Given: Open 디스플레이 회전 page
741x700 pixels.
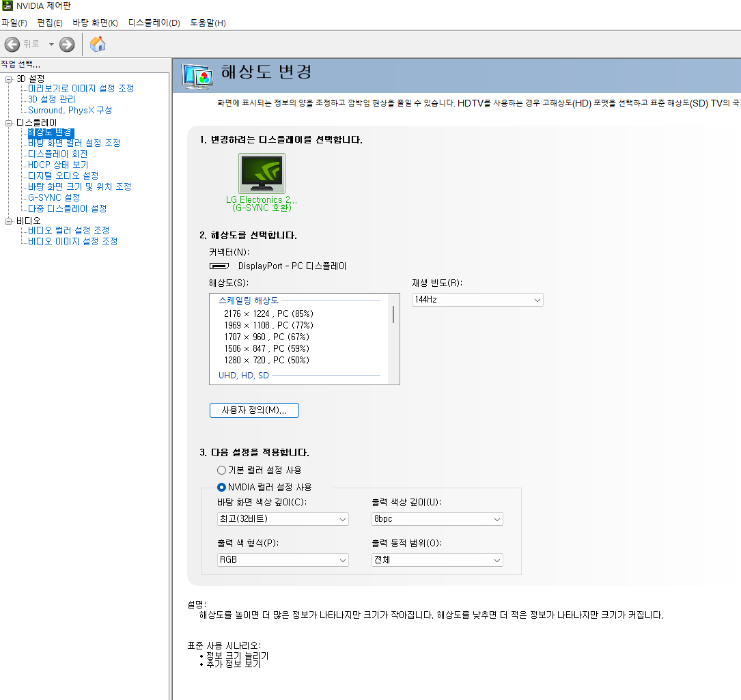Looking at the screenshot, I should [x=57, y=154].
